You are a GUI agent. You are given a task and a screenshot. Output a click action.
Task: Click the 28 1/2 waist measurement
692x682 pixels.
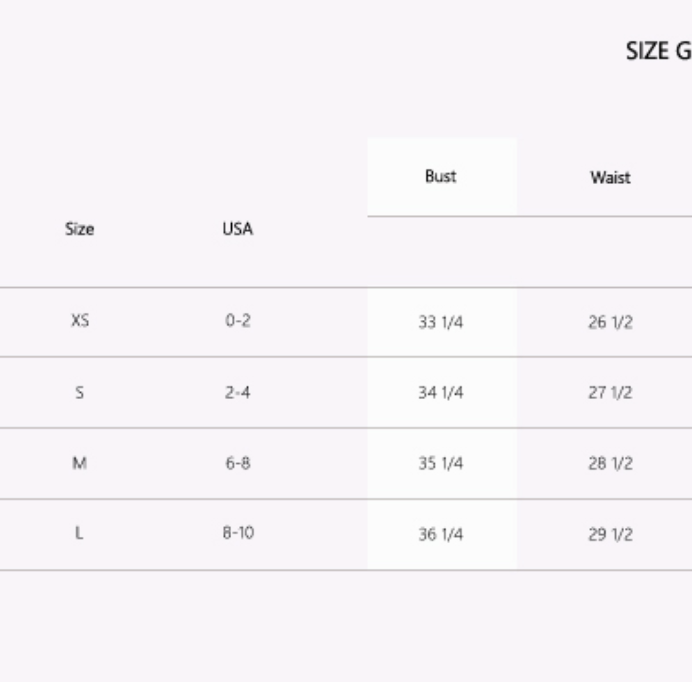(x=610, y=463)
